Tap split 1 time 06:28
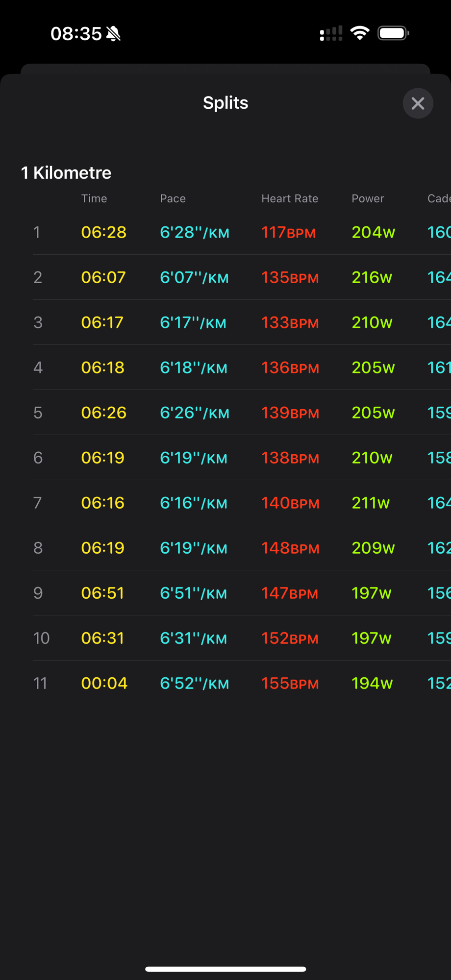451x980 pixels. coord(103,232)
